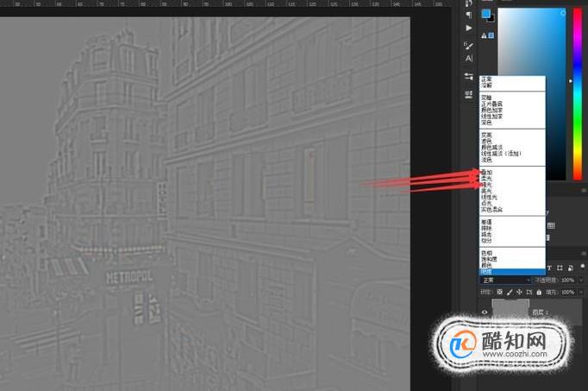Hide 图层 1 using eye icon
The width and height of the screenshot is (588, 391).
pos(485,312)
